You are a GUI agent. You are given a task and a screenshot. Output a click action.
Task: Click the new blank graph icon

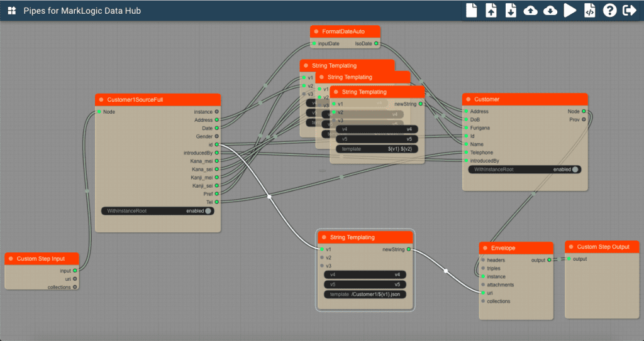click(x=471, y=11)
